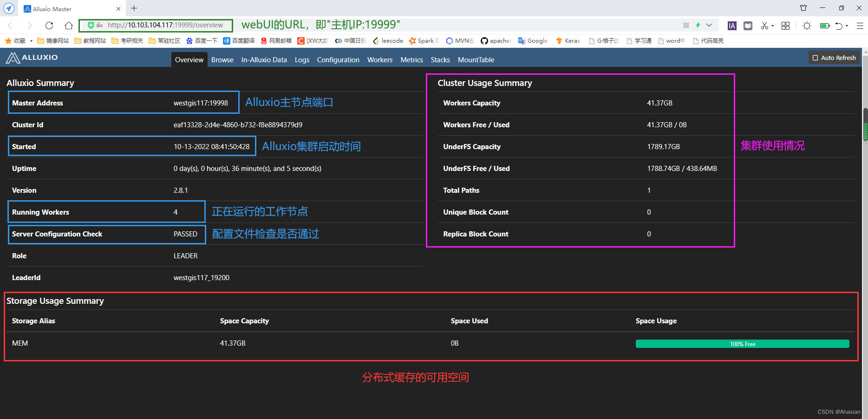Click the MEM 100% Free usage bar
868x419 pixels.
tap(742, 344)
